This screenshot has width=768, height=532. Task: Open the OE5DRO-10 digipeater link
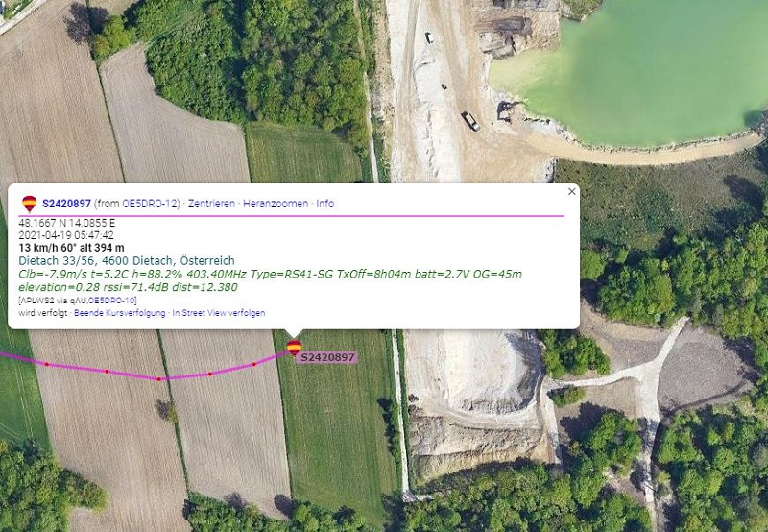pos(111,301)
